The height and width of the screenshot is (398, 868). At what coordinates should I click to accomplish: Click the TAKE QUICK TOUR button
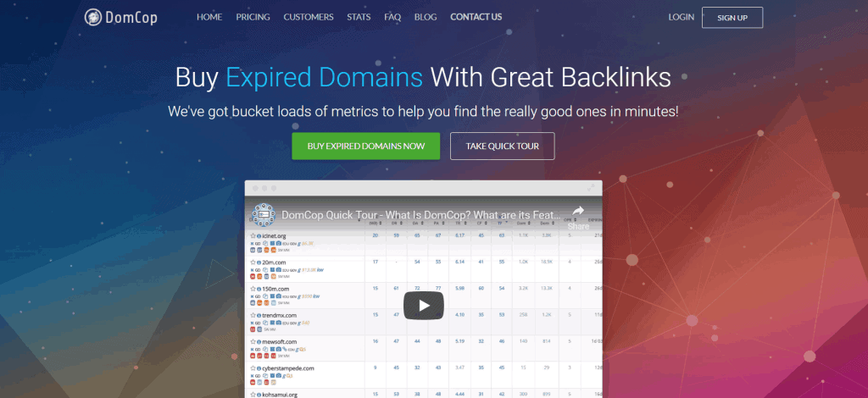coord(502,146)
